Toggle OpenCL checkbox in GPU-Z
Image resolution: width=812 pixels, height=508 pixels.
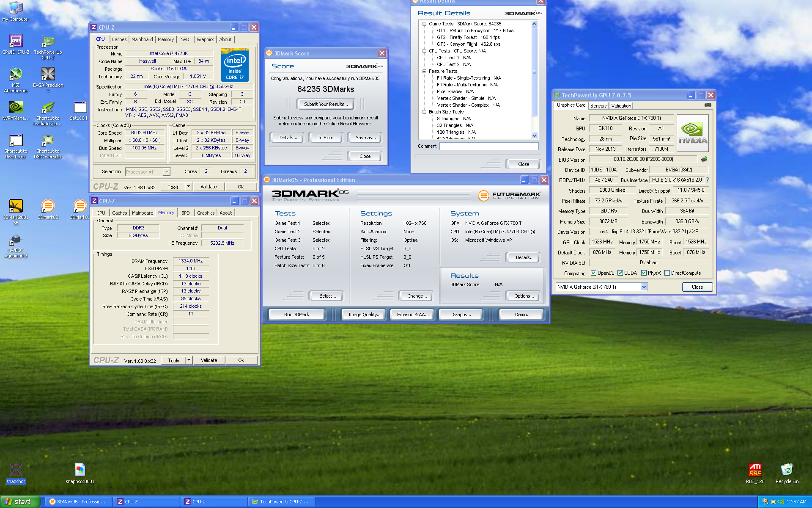593,273
